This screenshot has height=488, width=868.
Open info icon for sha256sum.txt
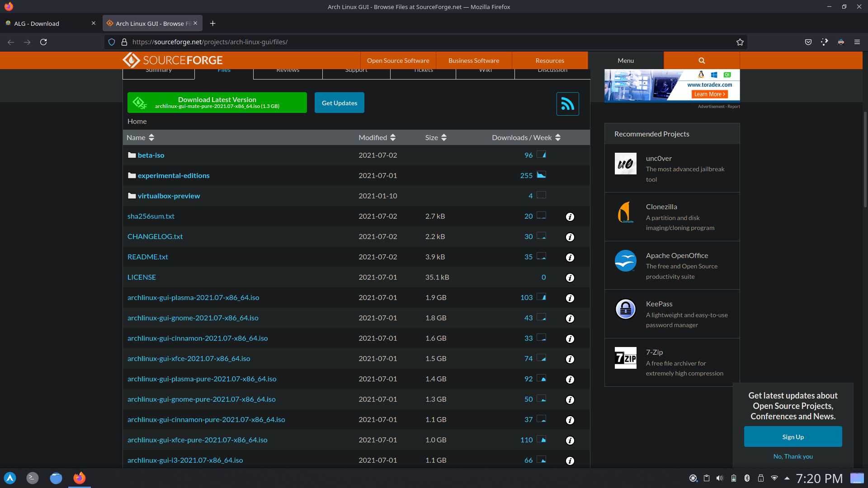(x=570, y=217)
